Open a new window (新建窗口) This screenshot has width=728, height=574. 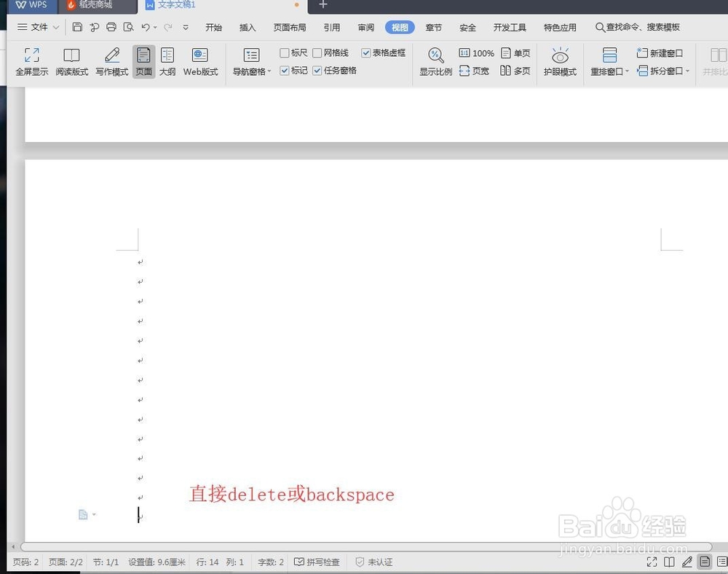pyautogui.click(x=660, y=53)
